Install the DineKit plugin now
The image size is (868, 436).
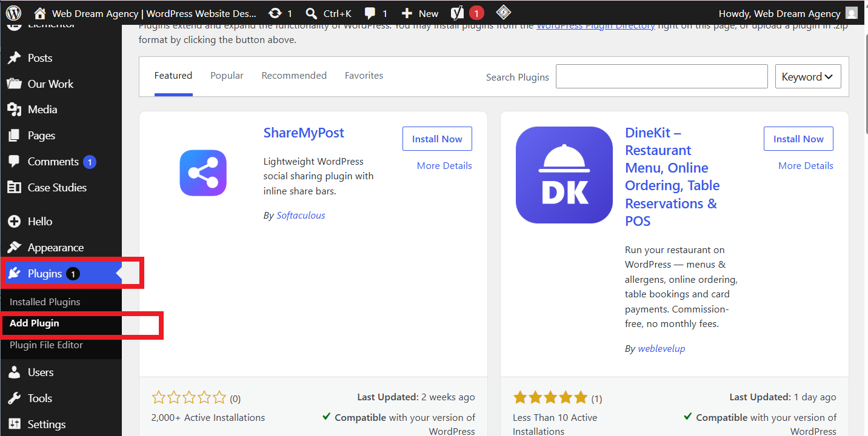pos(798,139)
